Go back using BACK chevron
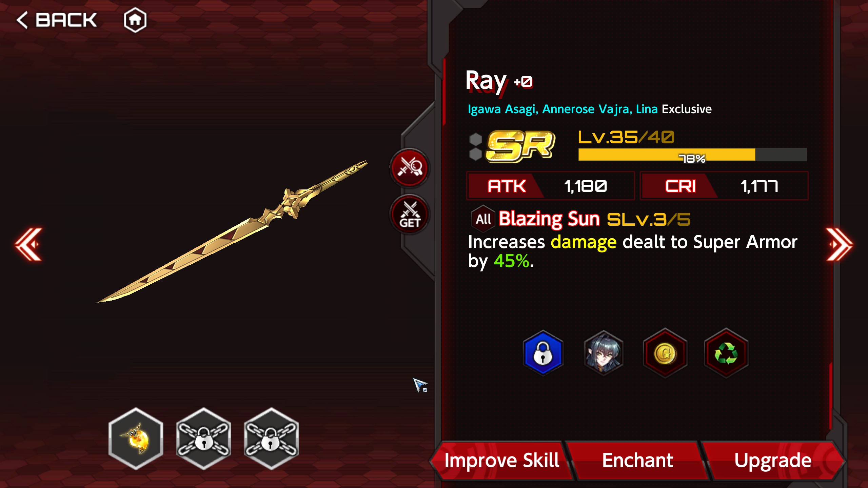Viewport: 868px width, 488px height. coord(56,20)
